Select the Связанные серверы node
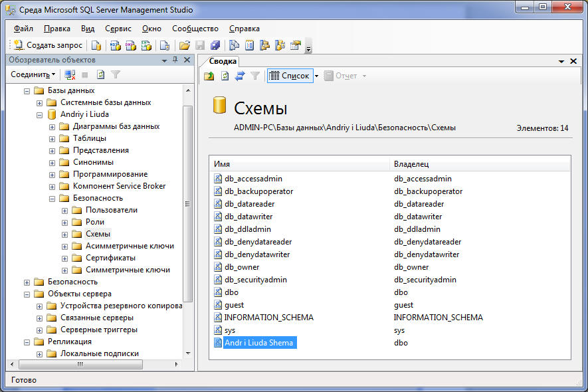Screen dimensions: 588x392 (x=97, y=318)
